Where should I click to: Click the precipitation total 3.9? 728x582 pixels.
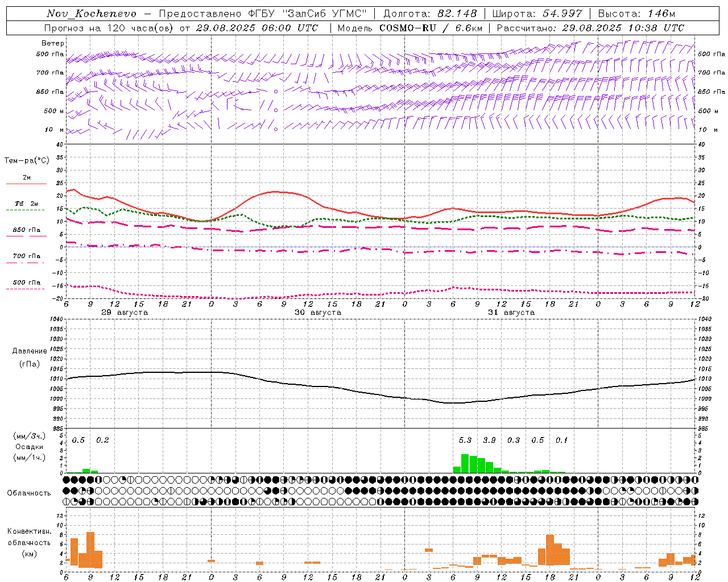click(x=489, y=440)
